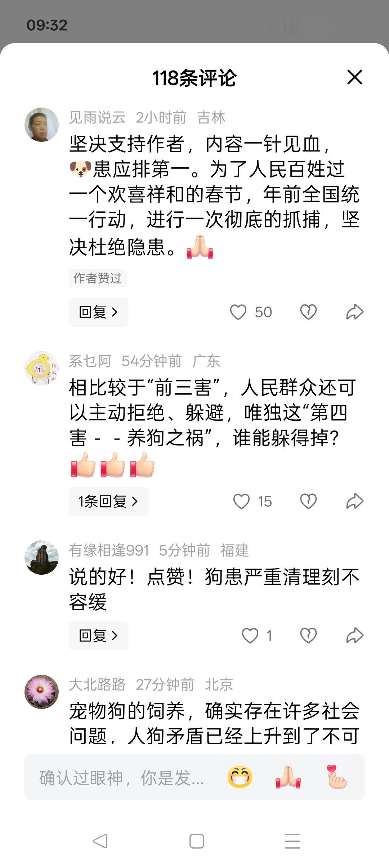Open username 大北路路 profile link

(97, 684)
